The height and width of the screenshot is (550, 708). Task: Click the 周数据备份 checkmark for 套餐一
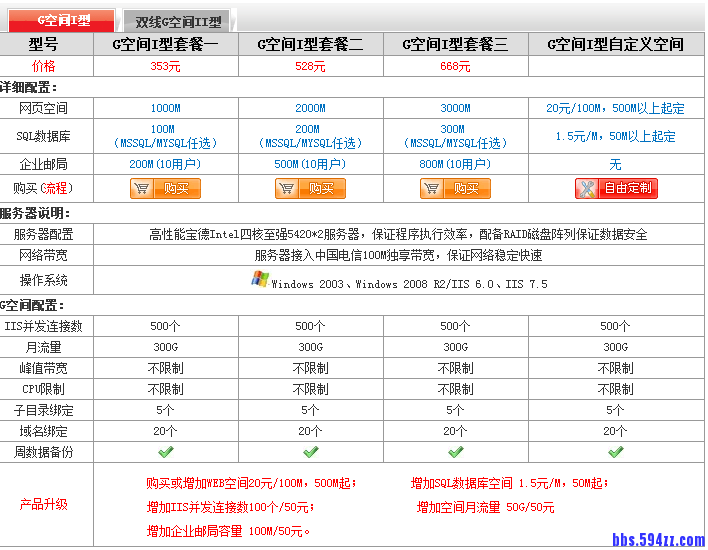(166, 452)
